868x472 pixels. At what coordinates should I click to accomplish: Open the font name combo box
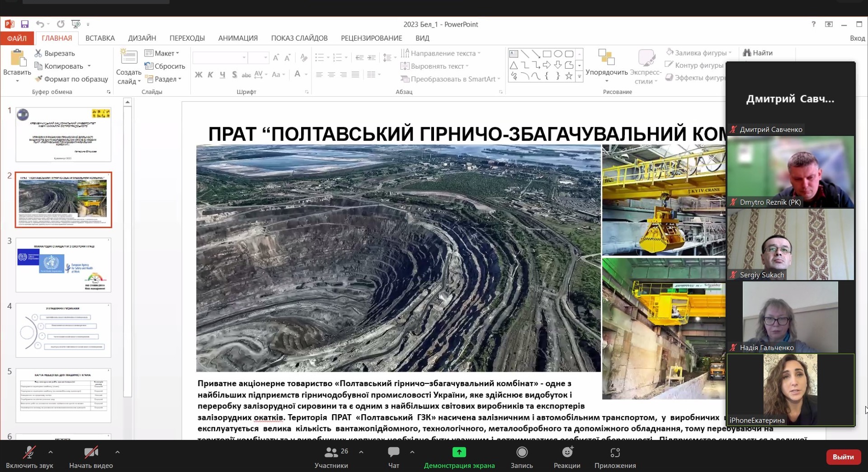pos(220,57)
